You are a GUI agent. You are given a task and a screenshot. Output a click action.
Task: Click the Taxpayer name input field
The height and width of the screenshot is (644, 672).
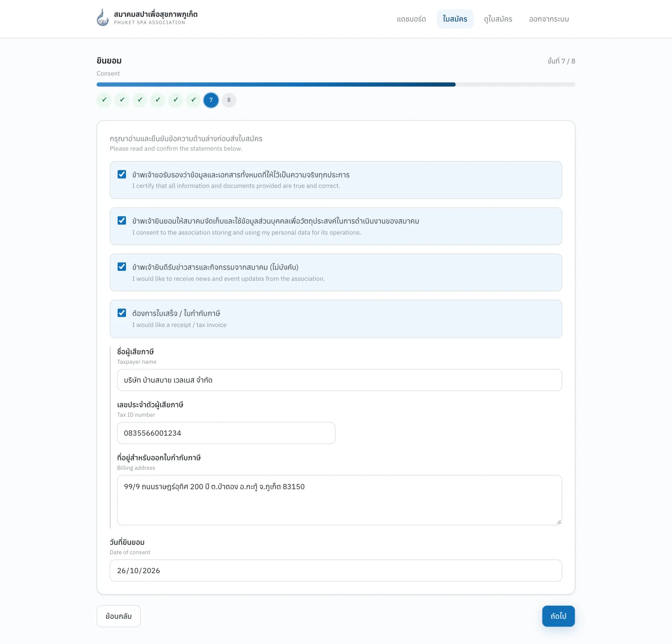pyautogui.click(x=339, y=380)
